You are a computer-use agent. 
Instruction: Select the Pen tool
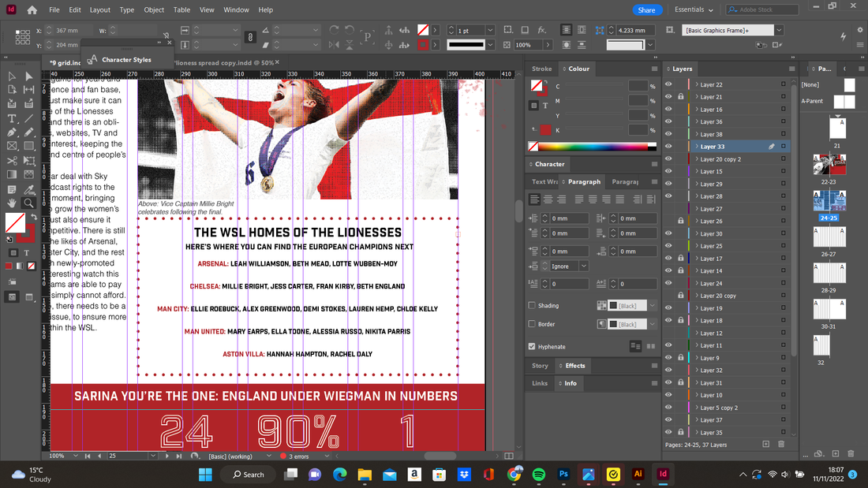point(12,132)
